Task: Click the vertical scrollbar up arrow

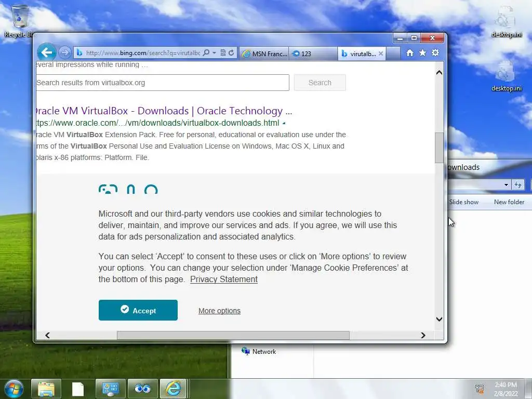Action: pos(439,73)
